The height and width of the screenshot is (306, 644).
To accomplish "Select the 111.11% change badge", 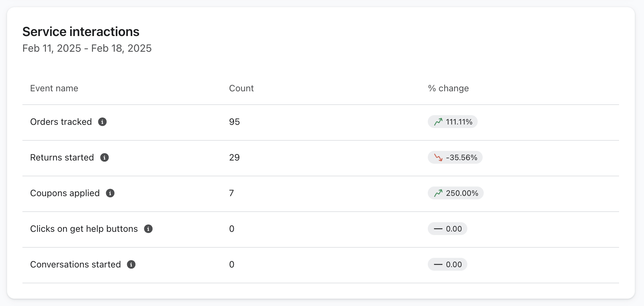I will click(x=452, y=122).
